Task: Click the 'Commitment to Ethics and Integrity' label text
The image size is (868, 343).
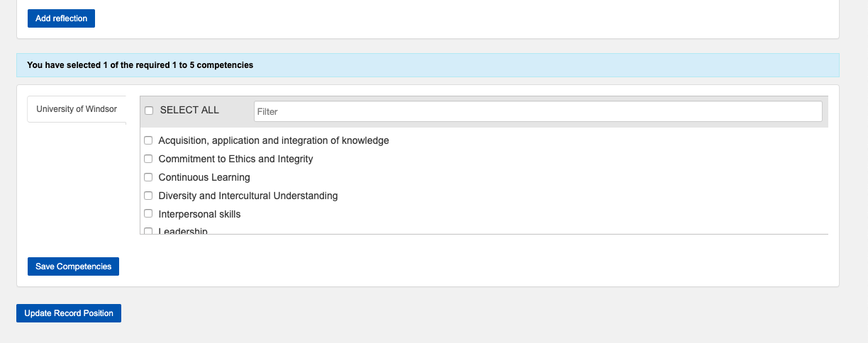Action: (235, 159)
